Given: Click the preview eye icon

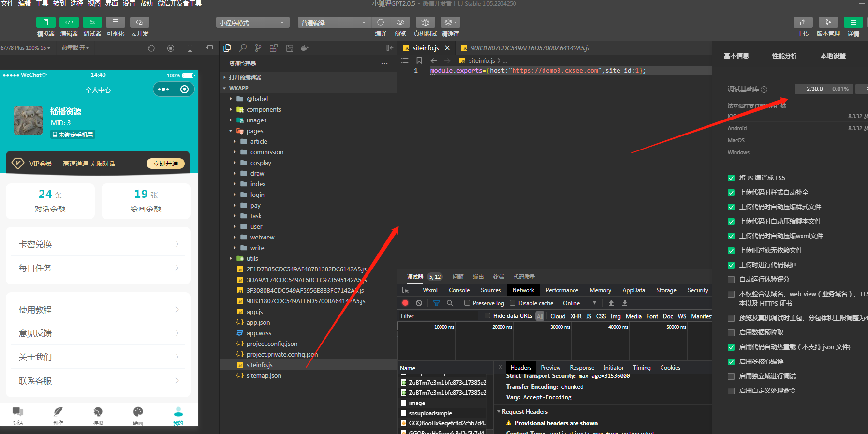Looking at the screenshot, I should pyautogui.click(x=400, y=22).
